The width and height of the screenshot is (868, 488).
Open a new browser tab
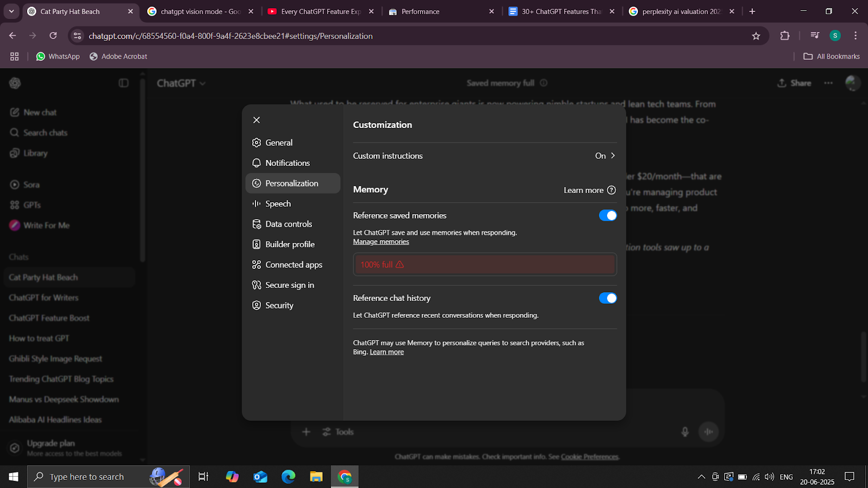[x=752, y=11]
